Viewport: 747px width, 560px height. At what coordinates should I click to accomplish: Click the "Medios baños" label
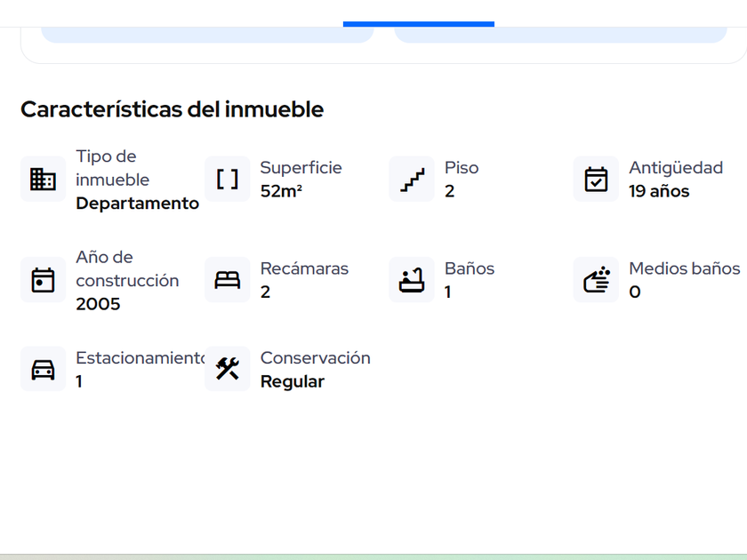[x=684, y=268]
